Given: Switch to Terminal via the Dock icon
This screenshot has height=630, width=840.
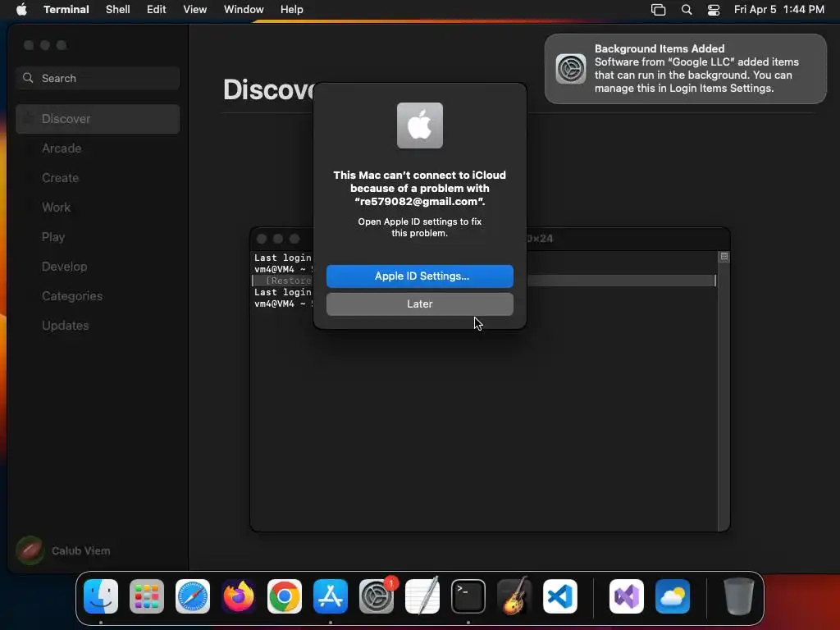Looking at the screenshot, I should pyautogui.click(x=468, y=596).
